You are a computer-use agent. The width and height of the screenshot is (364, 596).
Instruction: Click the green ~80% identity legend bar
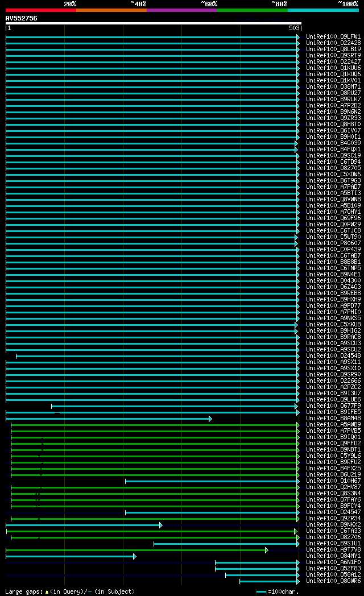(x=253, y=10)
